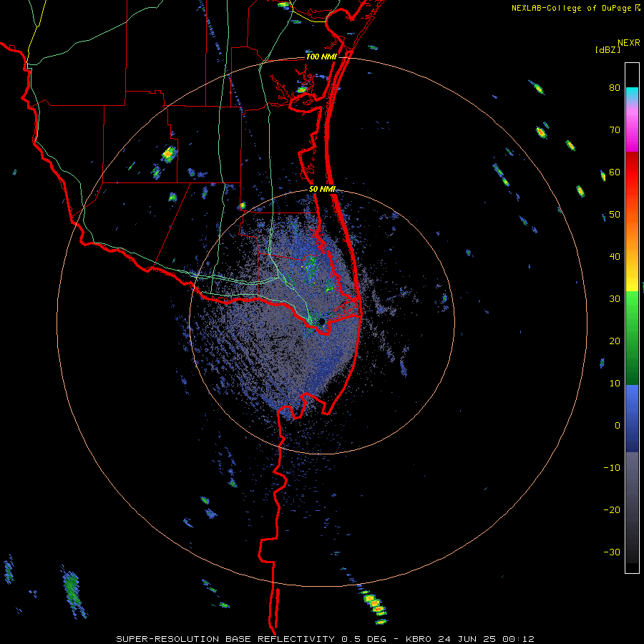Click the 60 value on the dBZ scale
The image size is (644, 644).
pos(615,172)
